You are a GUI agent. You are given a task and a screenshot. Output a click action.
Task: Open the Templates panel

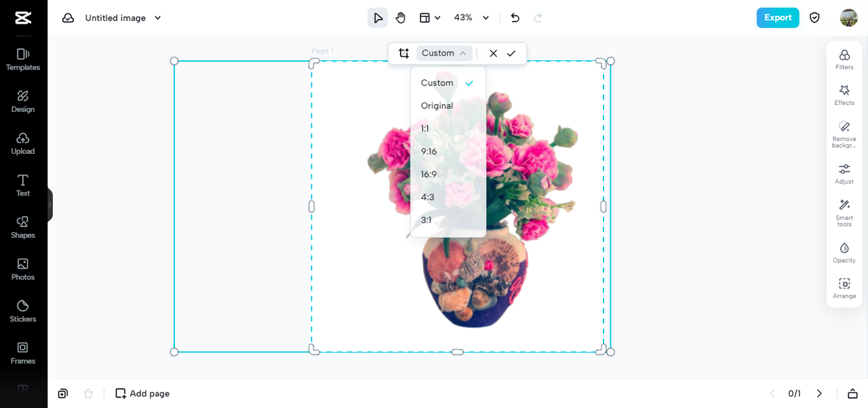(x=23, y=60)
